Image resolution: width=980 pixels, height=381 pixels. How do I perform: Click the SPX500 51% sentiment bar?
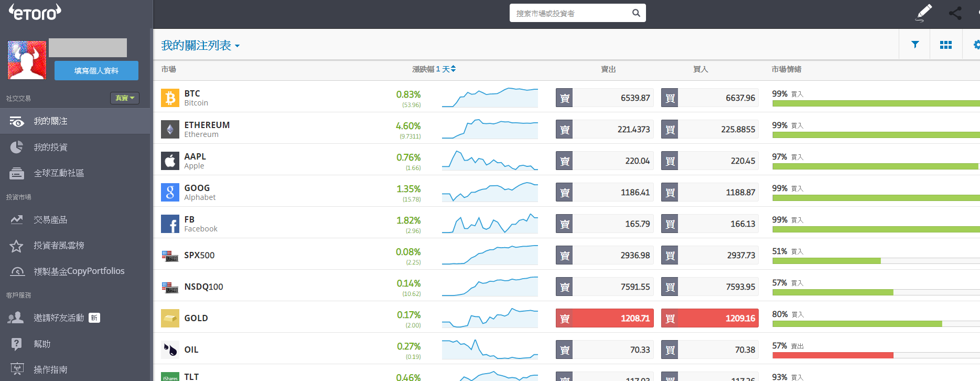pyautogui.click(x=876, y=261)
